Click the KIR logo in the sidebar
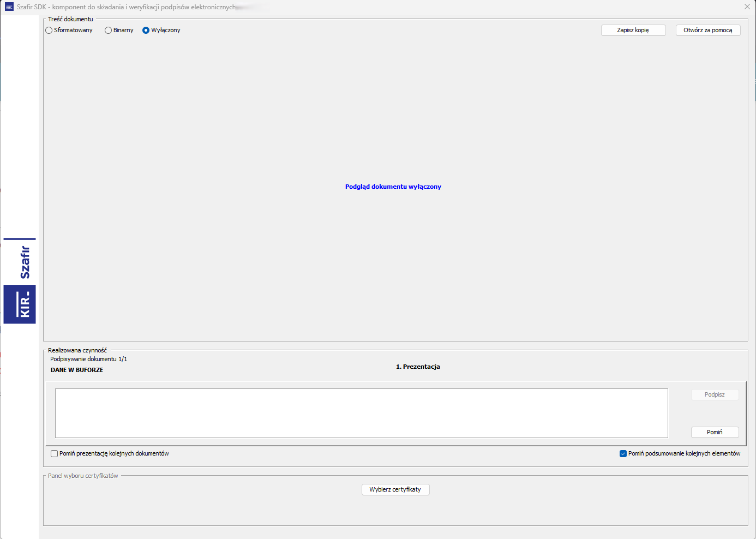This screenshot has height=539, width=756. click(x=20, y=304)
